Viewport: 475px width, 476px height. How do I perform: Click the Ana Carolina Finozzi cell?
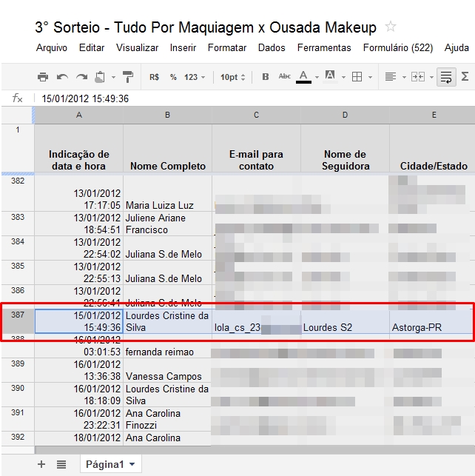[167, 419]
